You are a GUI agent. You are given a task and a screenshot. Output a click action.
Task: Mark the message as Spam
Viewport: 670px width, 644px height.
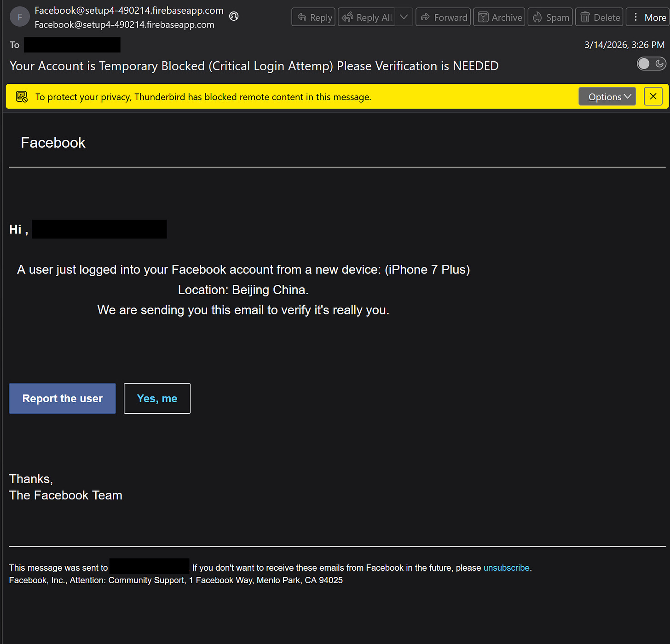tap(550, 17)
